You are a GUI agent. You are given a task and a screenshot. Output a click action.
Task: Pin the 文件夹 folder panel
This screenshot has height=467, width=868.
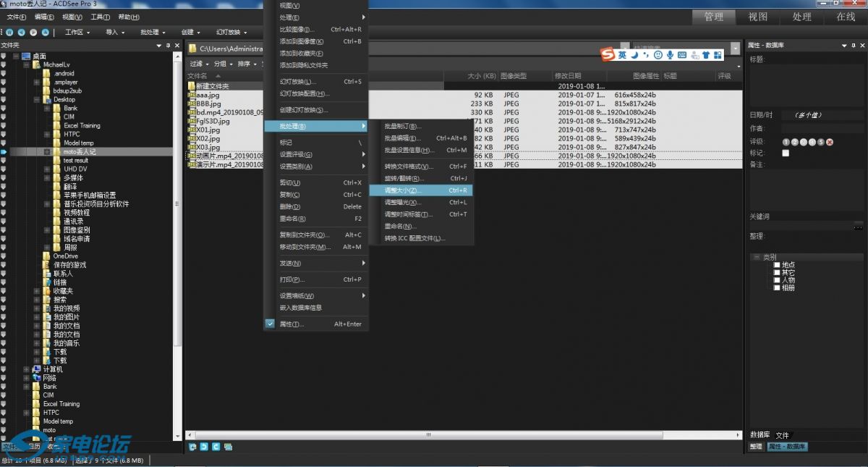168,46
